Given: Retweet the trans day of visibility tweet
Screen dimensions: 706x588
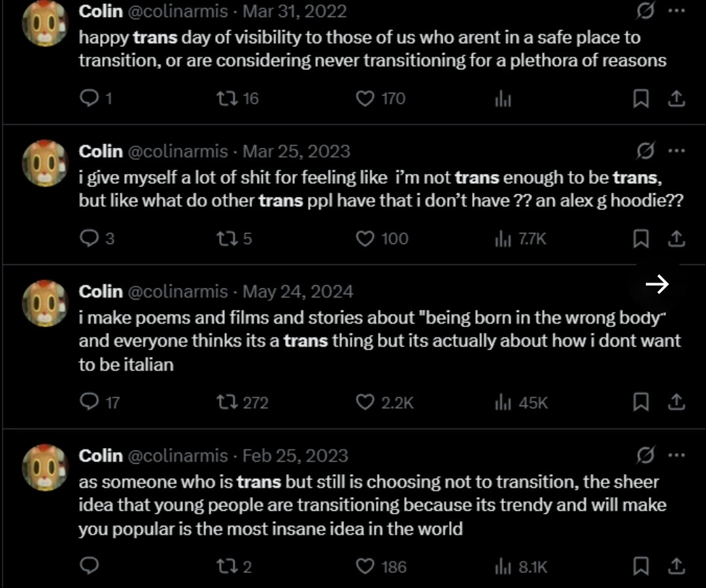Looking at the screenshot, I should (237, 98).
